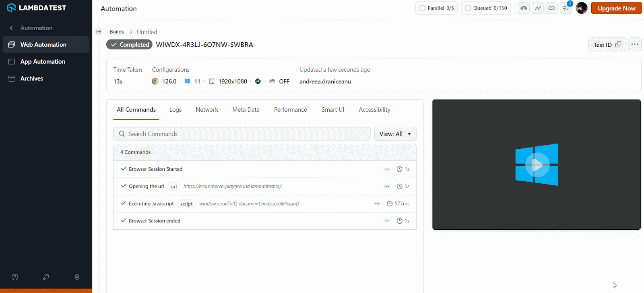Click the Chrome browser icon

coord(155,81)
